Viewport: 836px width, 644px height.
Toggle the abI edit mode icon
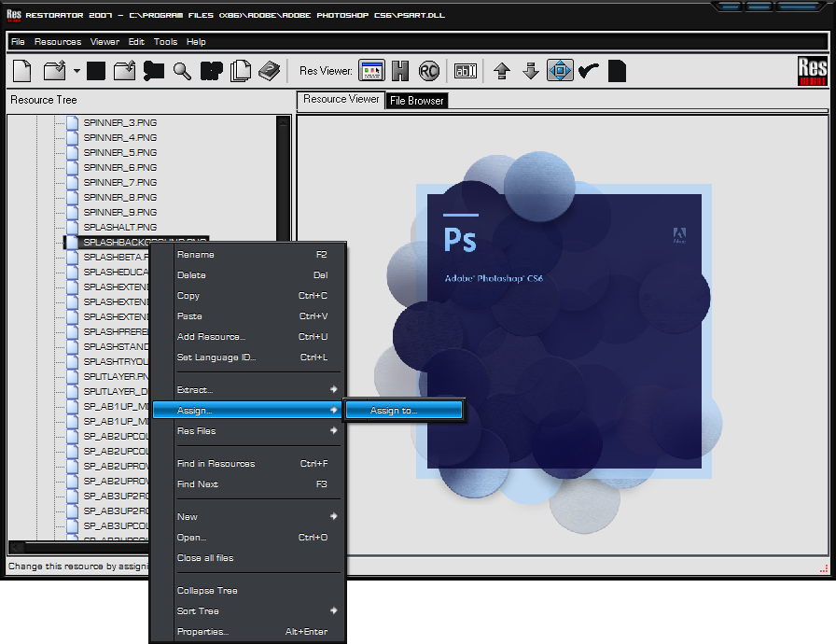pyautogui.click(x=465, y=70)
